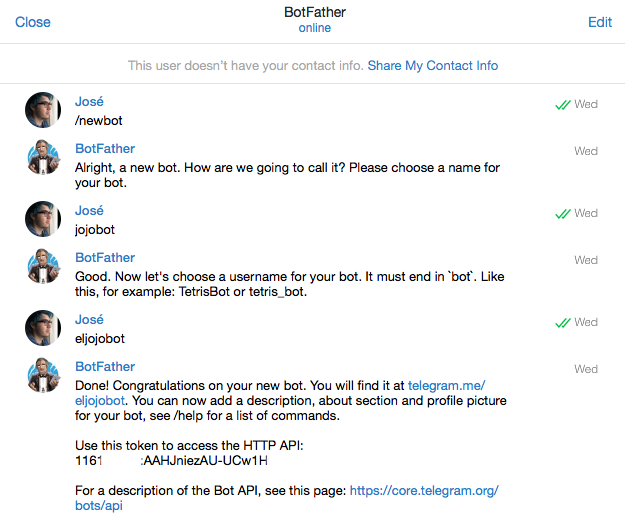Screen dimensions: 625x520
Task: Click the read checkmarks on the jojobot message
Action: point(562,213)
